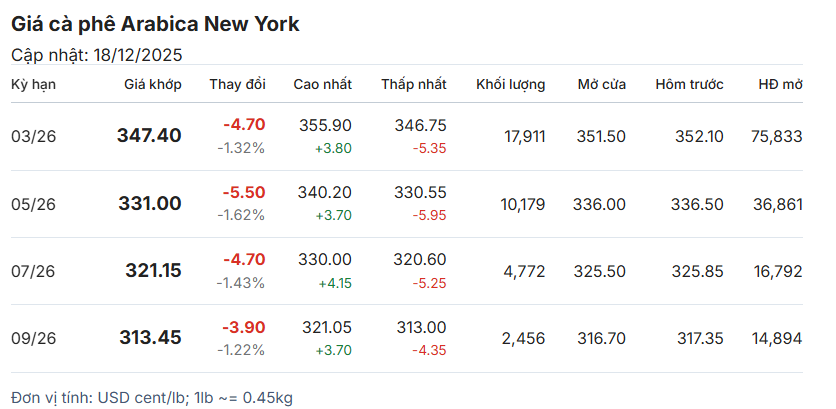Click the 'Khối lượng' column header
Image resolution: width=836 pixels, height=409 pixels.
510,84
